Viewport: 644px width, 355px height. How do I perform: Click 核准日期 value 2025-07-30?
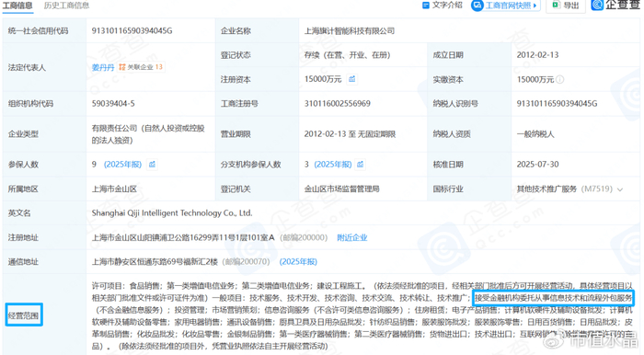[537, 164]
